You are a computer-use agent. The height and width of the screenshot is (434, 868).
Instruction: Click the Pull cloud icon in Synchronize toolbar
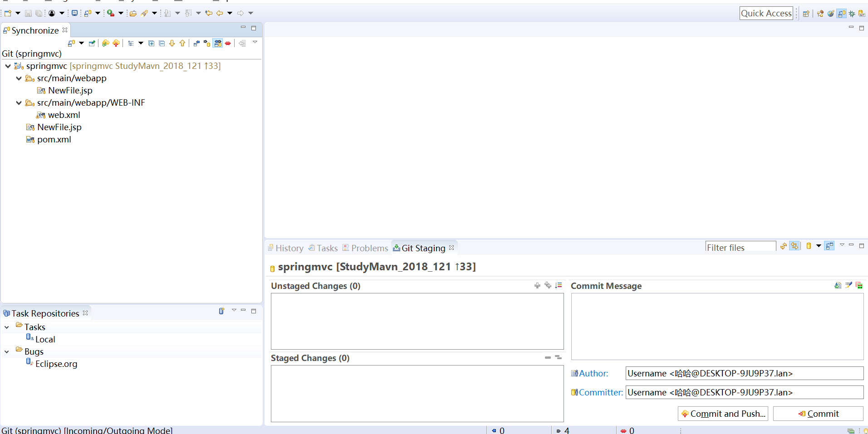pos(105,43)
